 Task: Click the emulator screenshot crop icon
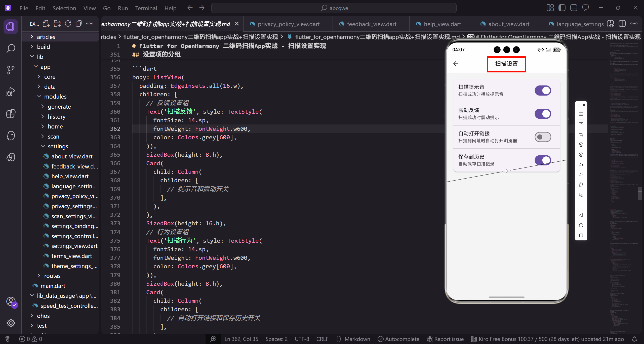coord(581,135)
